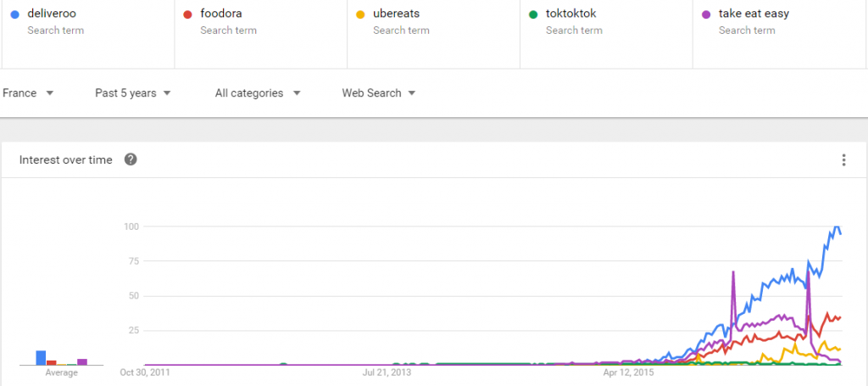
Task: Click 'Search term' under the deliveroo label
Action: tap(55, 31)
